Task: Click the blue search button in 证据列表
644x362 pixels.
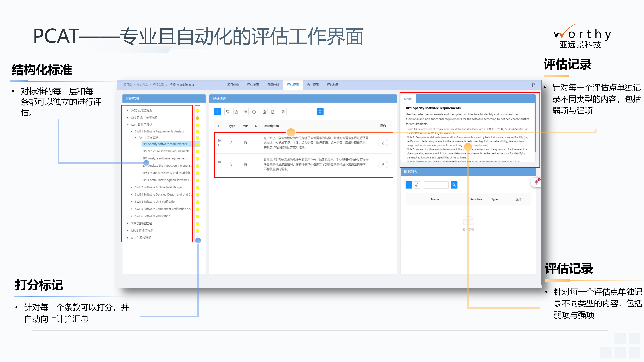Action: click(454, 185)
